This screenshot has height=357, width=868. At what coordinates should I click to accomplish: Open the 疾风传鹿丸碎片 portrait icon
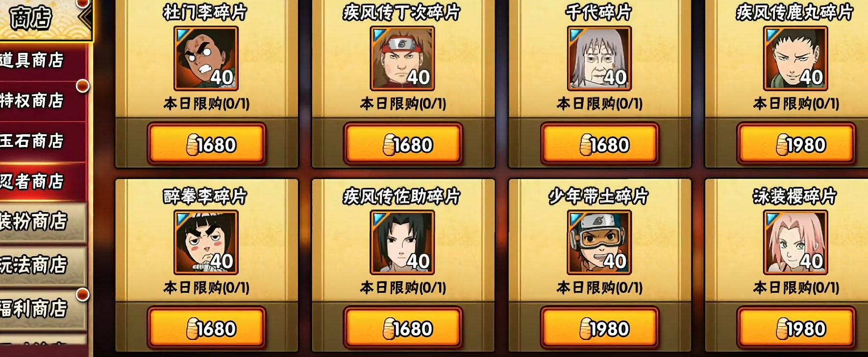point(795,58)
